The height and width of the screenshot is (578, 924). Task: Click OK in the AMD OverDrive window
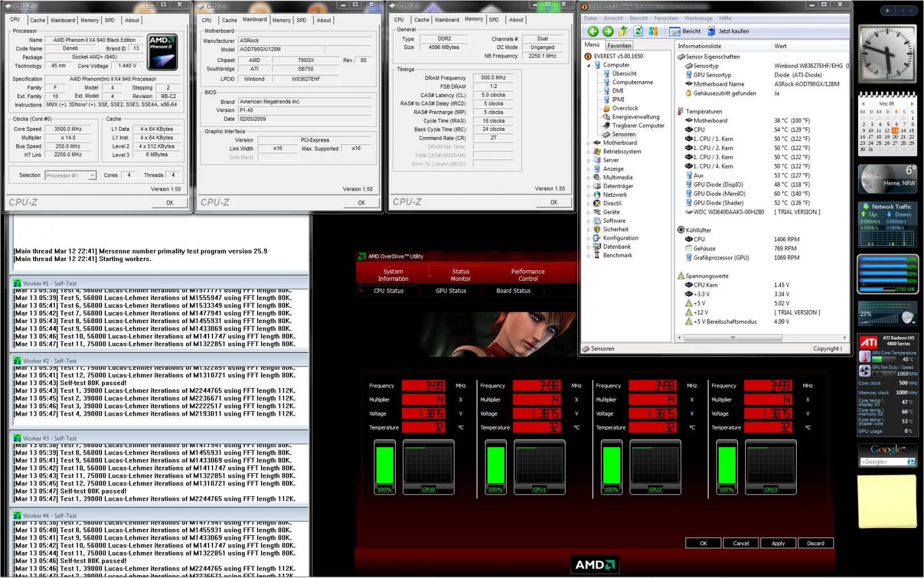click(704, 543)
